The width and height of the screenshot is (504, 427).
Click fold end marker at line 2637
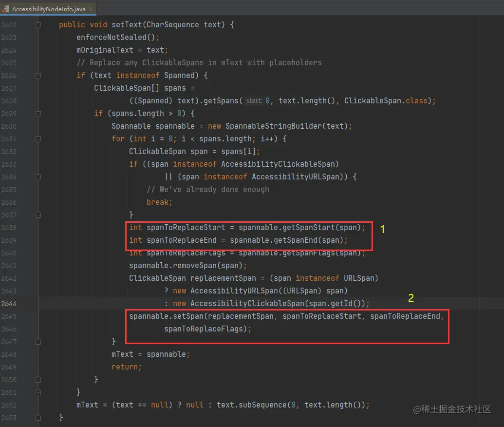(38, 215)
